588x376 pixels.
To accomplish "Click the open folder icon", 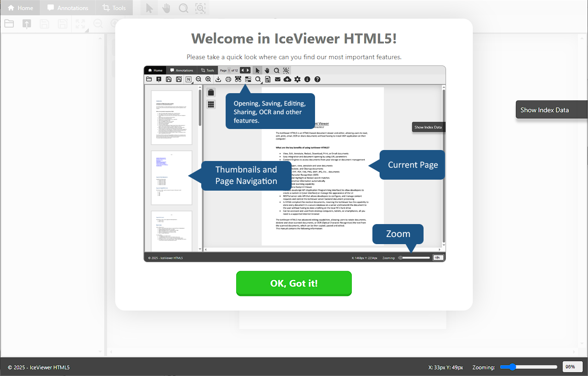I will 9,24.
